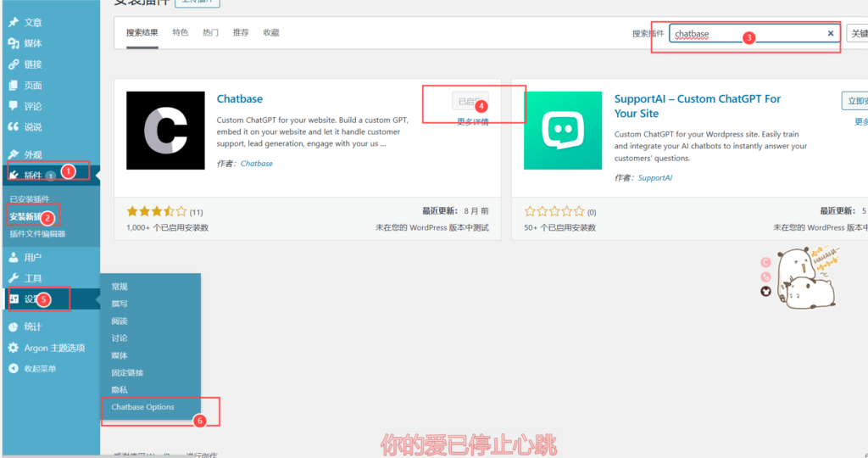
Task: Switch to the 热门 tab
Action: click(x=210, y=33)
